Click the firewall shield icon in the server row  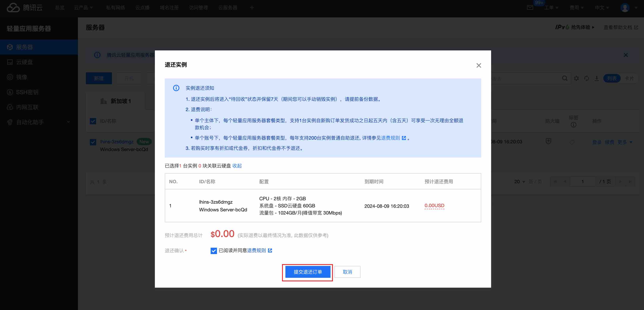(548, 142)
